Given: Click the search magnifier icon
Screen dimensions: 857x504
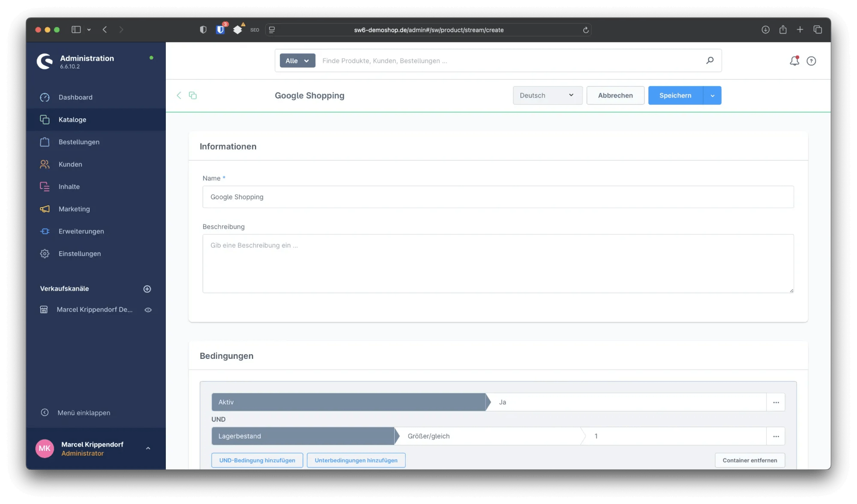Looking at the screenshot, I should click(710, 60).
